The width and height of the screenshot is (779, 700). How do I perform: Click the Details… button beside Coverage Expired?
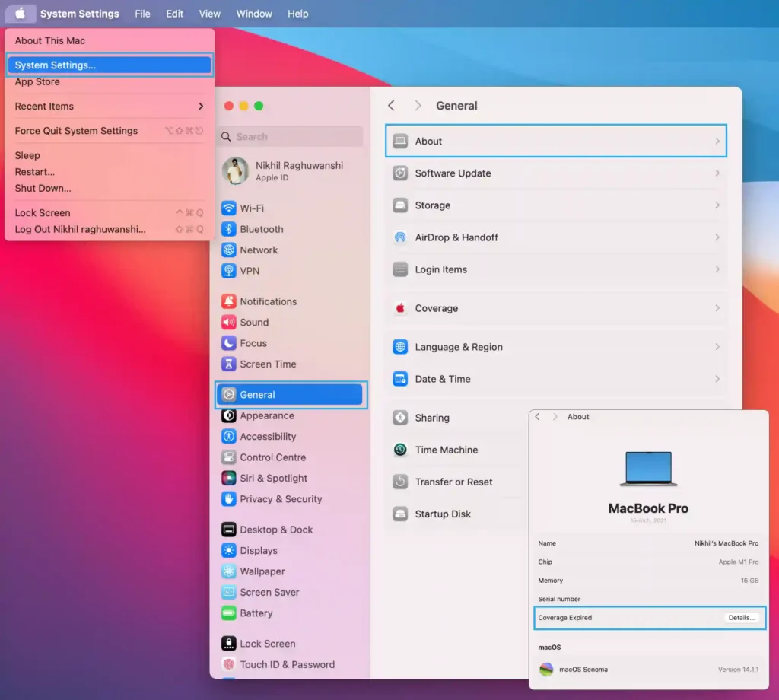[x=741, y=618]
